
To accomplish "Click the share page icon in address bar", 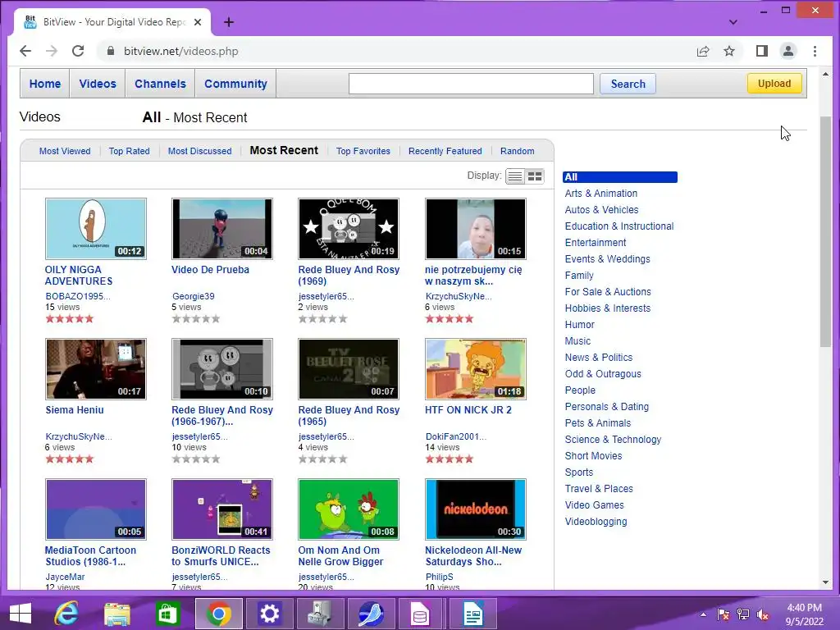I will point(703,51).
